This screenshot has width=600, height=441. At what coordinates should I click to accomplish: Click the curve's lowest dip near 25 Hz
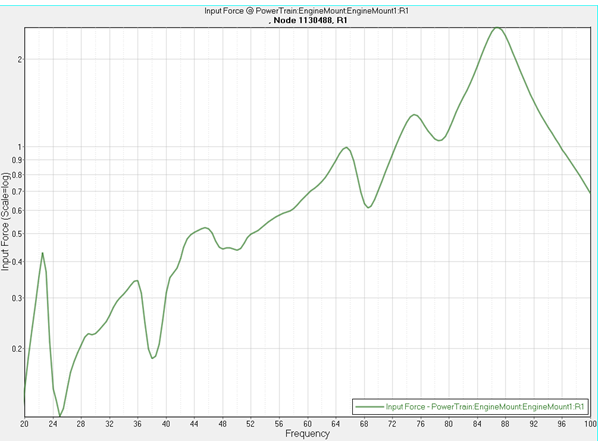[60, 415]
